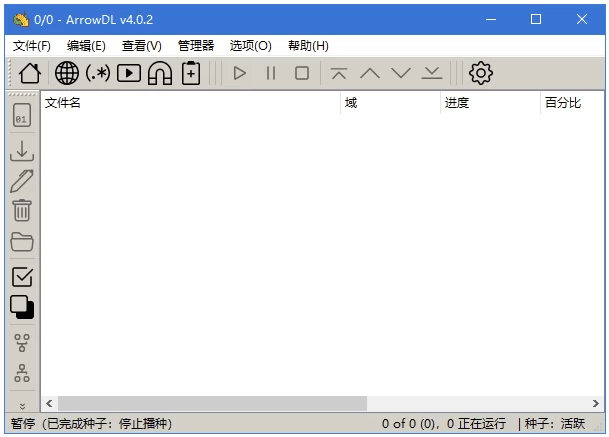Open the video stream download icon
Screen dimensions: 609x437
click(129, 73)
